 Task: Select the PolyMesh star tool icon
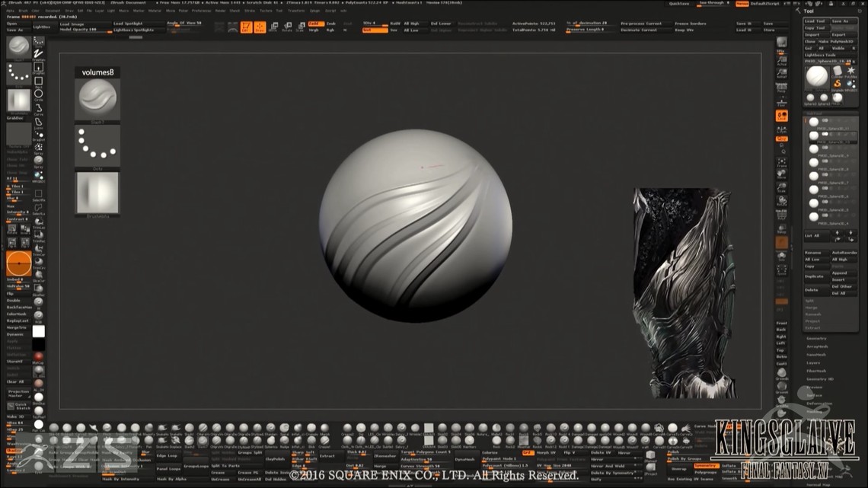tap(850, 71)
